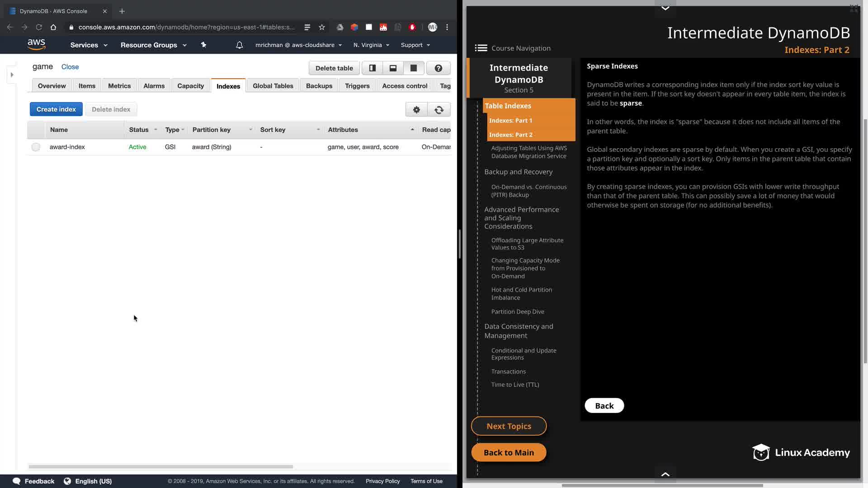Image resolution: width=868 pixels, height=488 pixels.
Task: Click the Create index button
Action: coord(56,109)
